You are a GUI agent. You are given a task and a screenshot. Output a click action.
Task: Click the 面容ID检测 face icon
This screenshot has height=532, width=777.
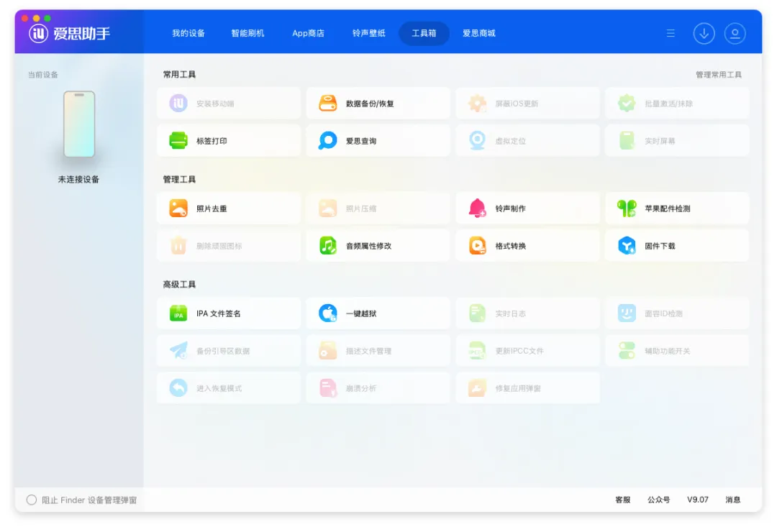tap(627, 313)
